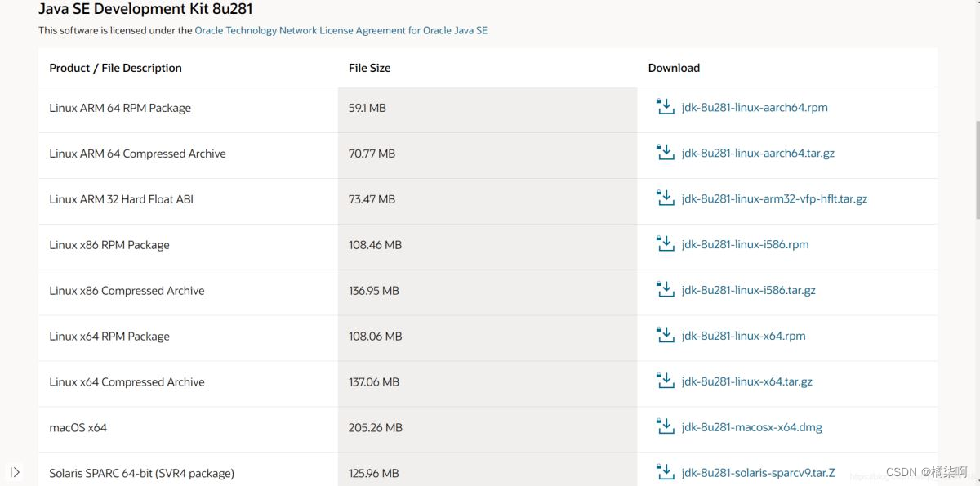Download jdk-8u281-solaris-sparcv9.tar.Z file link

pos(759,473)
